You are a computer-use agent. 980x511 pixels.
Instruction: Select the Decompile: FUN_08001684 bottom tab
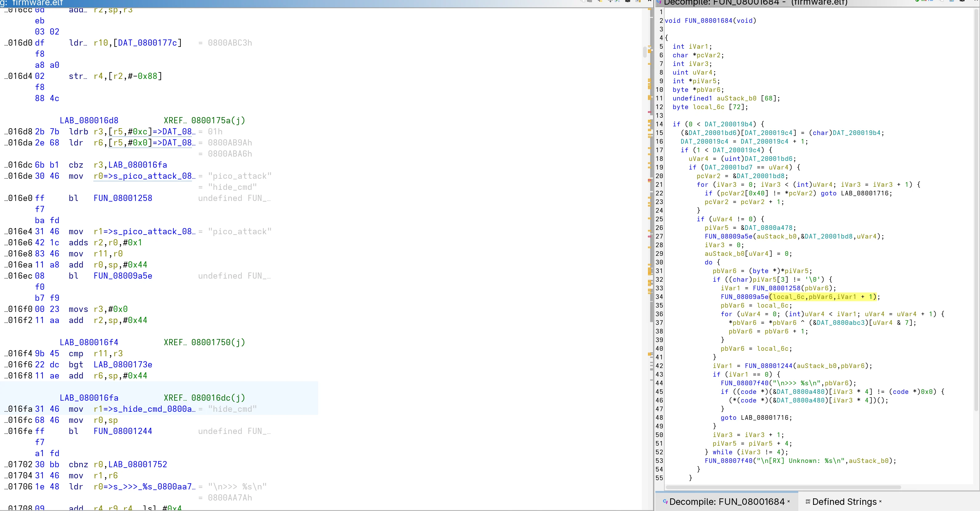click(727, 501)
